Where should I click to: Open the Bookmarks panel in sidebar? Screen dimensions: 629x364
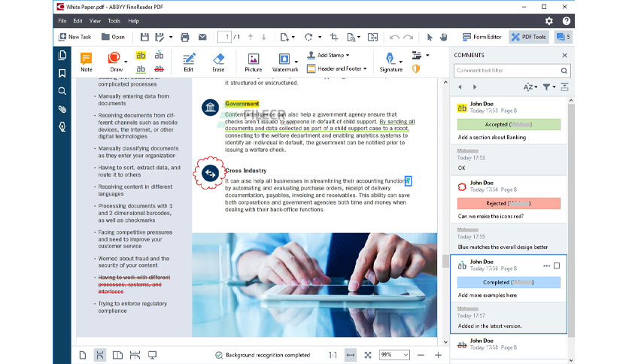[x=62, y=74]
